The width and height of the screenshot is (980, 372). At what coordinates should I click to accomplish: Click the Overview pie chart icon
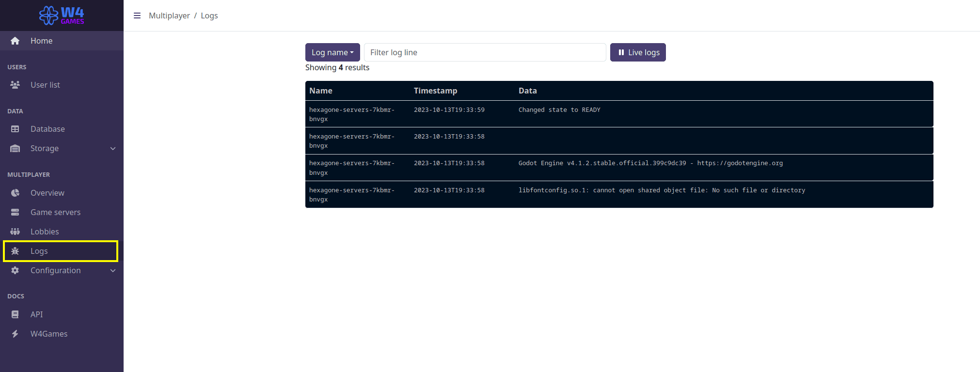(15, 193)
